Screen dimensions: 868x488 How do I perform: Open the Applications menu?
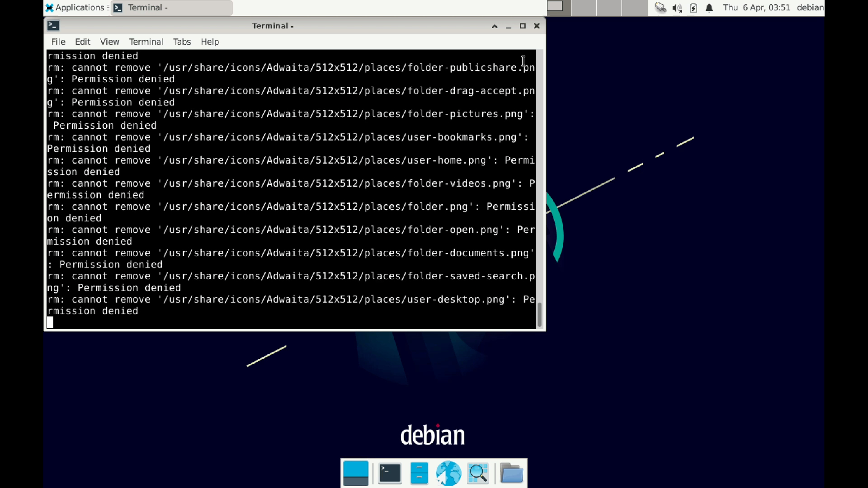pos(75,8)
